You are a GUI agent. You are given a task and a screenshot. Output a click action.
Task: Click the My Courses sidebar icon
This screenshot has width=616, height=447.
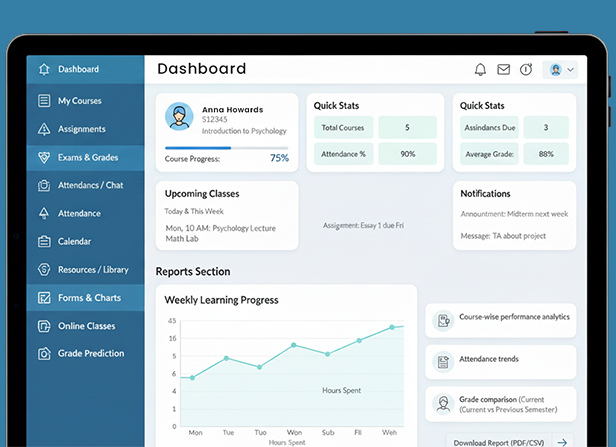tap(44, 101)
